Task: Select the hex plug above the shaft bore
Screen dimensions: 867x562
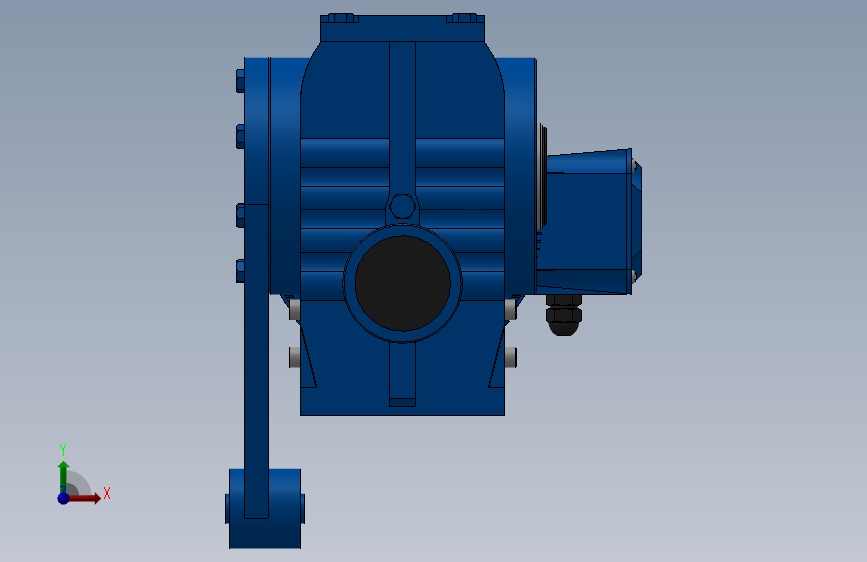Action: pyautogui.click(x=403, y=207)
